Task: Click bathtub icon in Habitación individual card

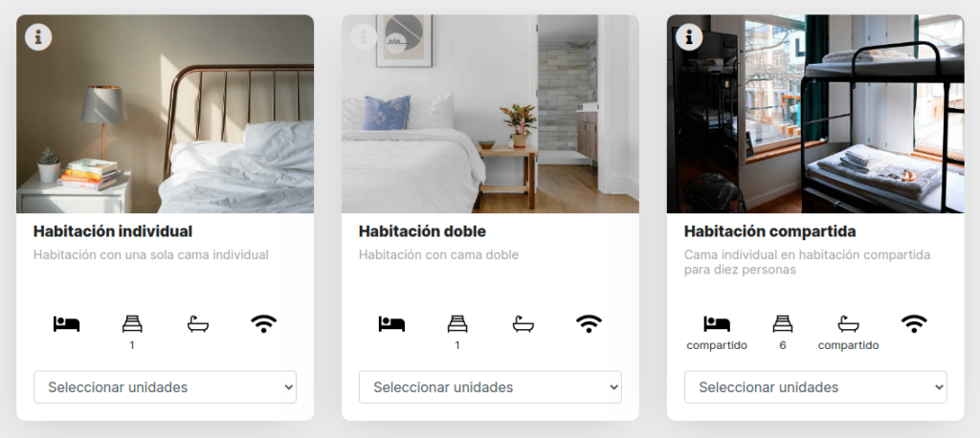Action: tap(198, 323)
